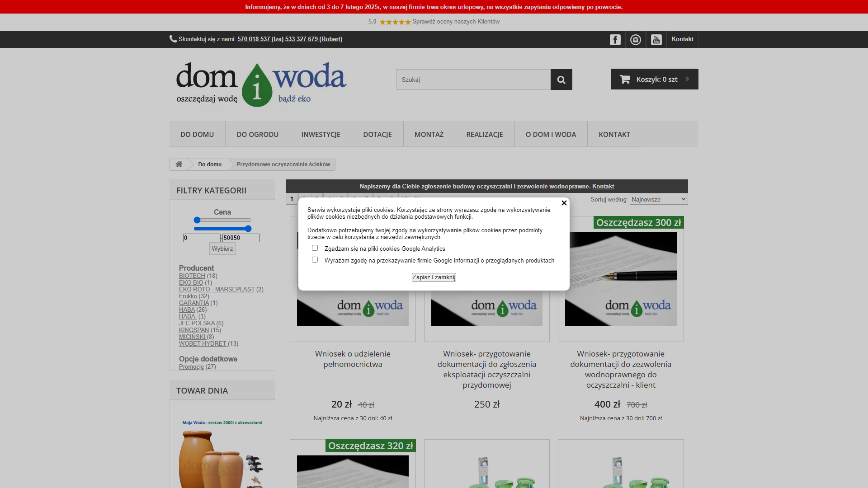Open the INWESTYCJE menu
This screenshot has height=488, width=868.
tap(321, 134)
